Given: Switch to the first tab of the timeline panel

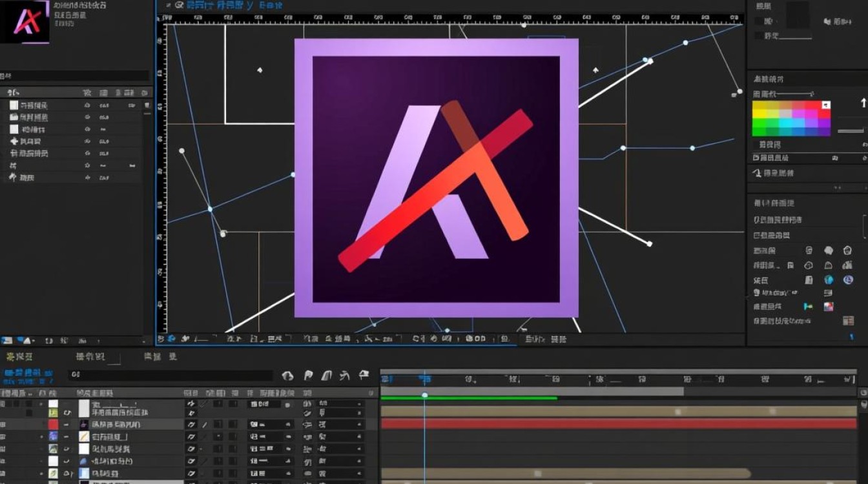Looking at the screenshot, I should tap(19, 356).
